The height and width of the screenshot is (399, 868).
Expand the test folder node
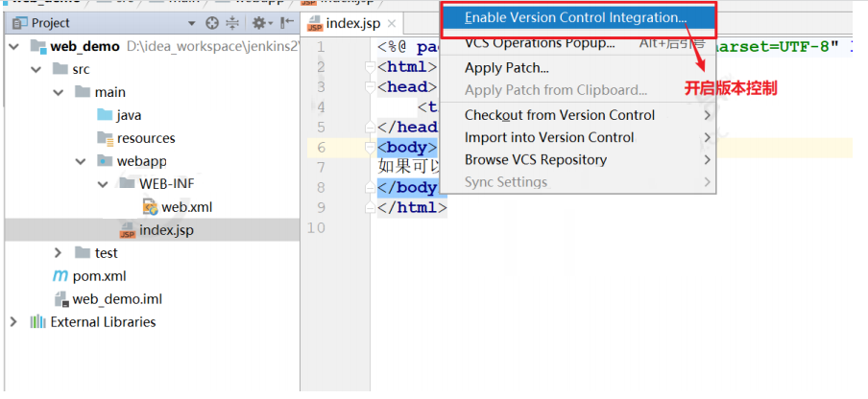(59, 253)
